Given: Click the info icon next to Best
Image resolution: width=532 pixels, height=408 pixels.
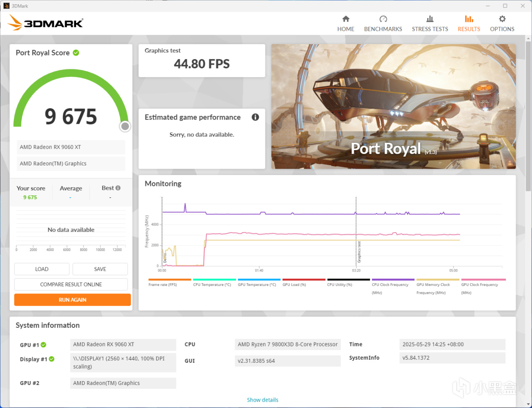Looking at the screenshot, I should [118, 188].
